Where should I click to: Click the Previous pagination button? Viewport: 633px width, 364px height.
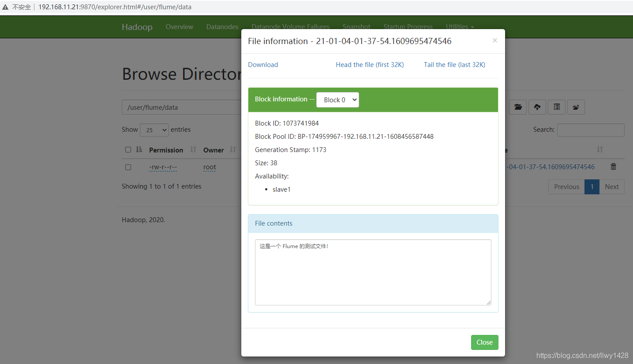tap(566, 187)
